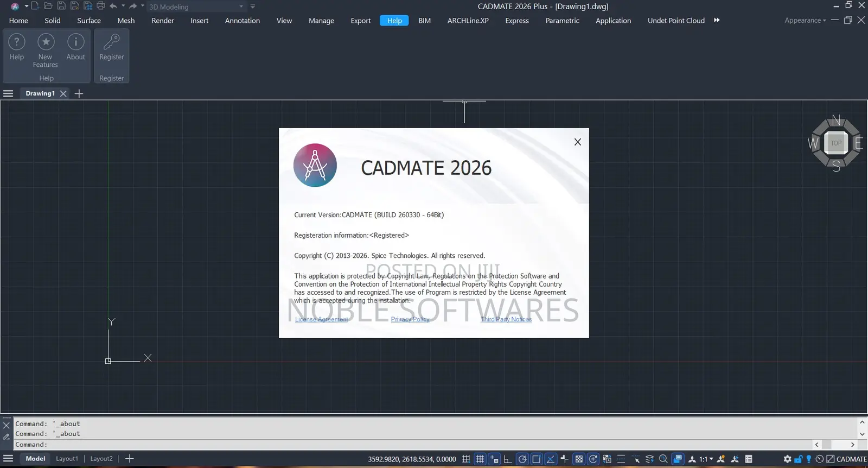Expand annotation scale 1:1 dropdown
This screenshot has width=868, height=468.
pyautogui.click(x=711, y=459)
